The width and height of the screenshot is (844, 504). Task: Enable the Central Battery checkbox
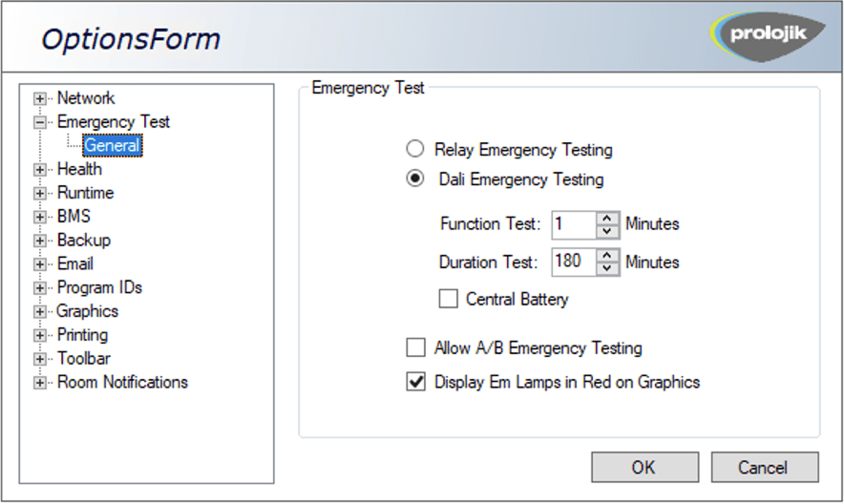click(448, 300)
